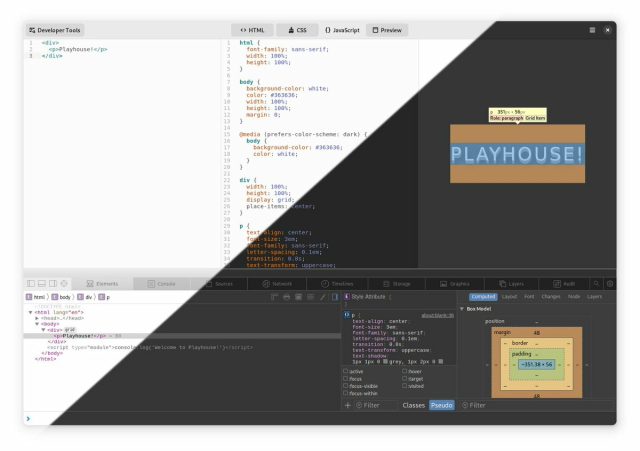
Task: Switch to the Network tab
Action: click(x=277, y=284)
